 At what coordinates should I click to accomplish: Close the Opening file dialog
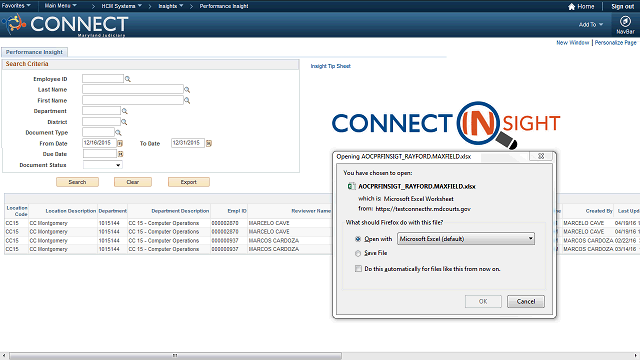pos(541,156)
